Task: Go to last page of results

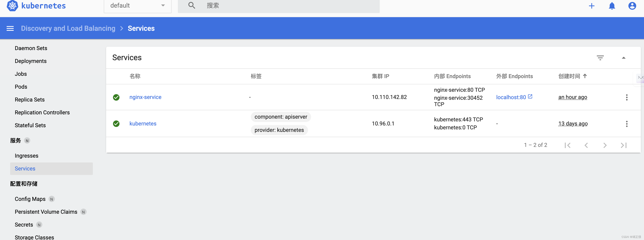Action: point(624,145)
